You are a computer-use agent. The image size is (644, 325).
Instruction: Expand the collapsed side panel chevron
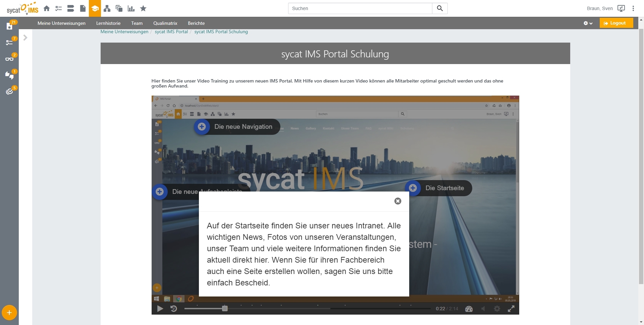pos(25,38)
